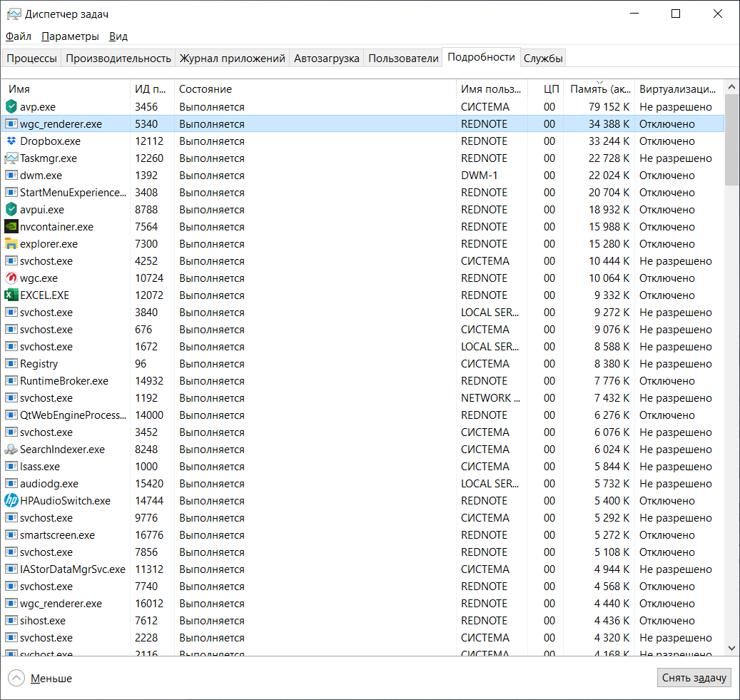Image resolution: width=740 pixels, height=700 pixels.
Task: Sort by the Состояние column header
Action: point(315,89)
